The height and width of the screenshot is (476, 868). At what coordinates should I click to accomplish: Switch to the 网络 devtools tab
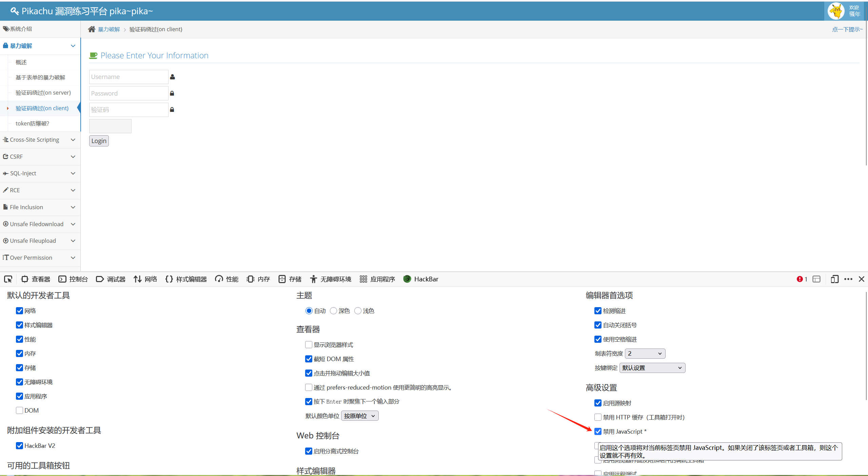pos(145,279)
